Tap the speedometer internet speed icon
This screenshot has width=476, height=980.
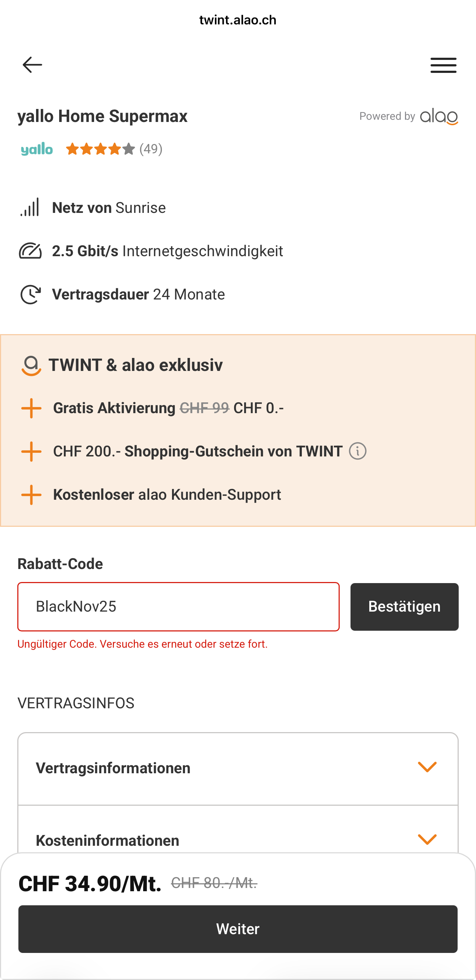tap(30, 251)
